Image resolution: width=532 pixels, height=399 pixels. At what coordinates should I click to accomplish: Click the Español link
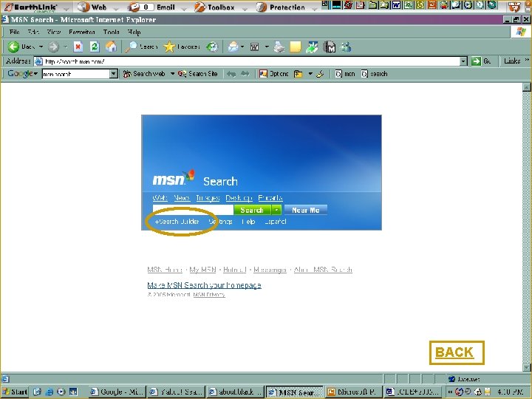pyautogui.click(x=276, y=222)
